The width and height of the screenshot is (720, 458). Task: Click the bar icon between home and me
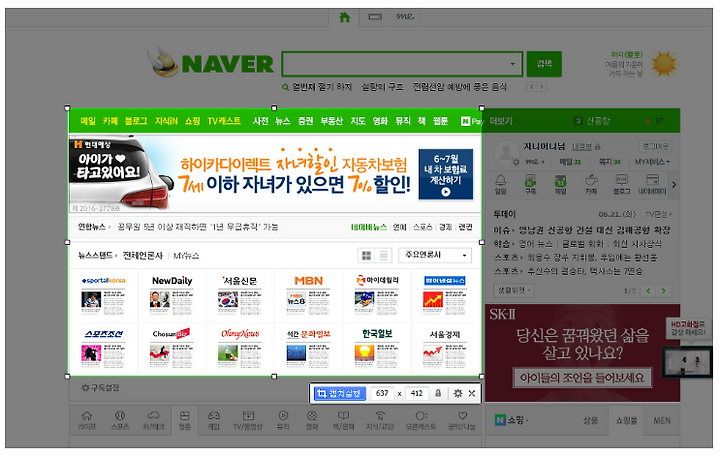point(375,17)
